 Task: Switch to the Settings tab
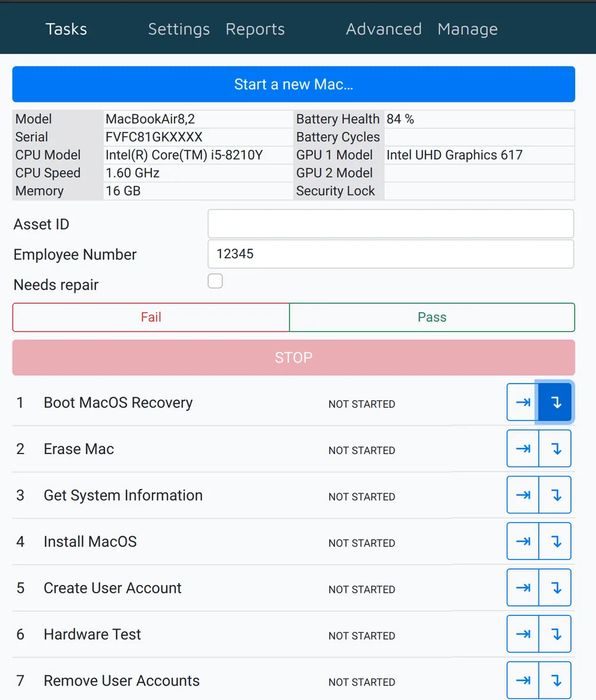[179, 29]
